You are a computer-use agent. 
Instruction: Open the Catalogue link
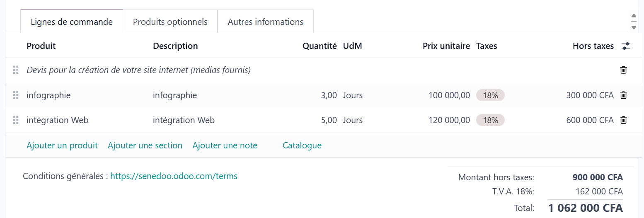[302, 145]
